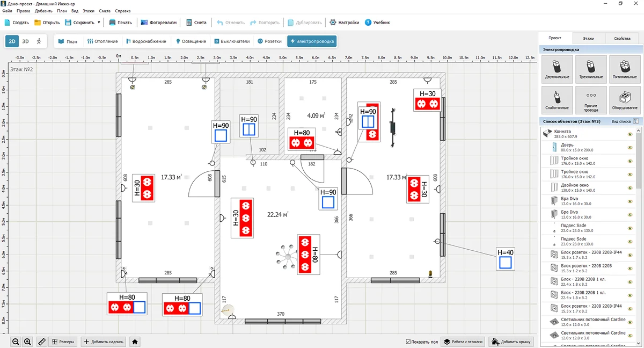Viewport: 644px width, 348px height.
Task: Click the zoom out magnifier icon
Action: [16, 342]
